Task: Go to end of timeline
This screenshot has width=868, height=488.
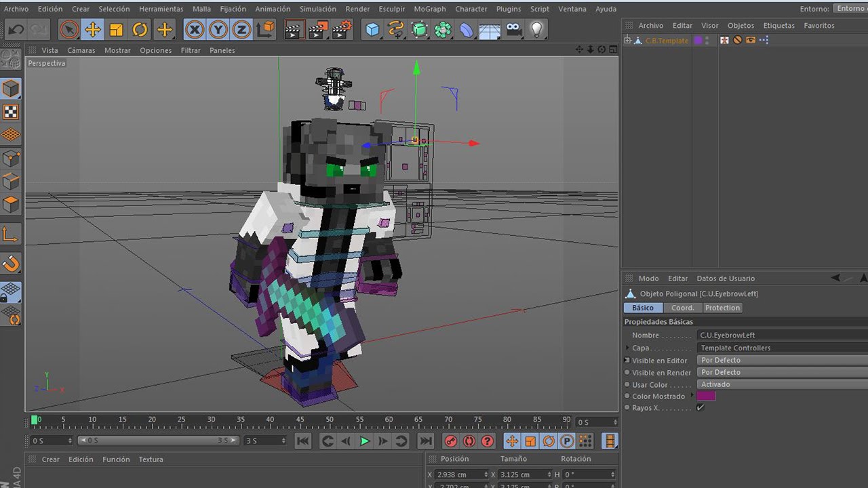Action: click(x=425, y=441)
